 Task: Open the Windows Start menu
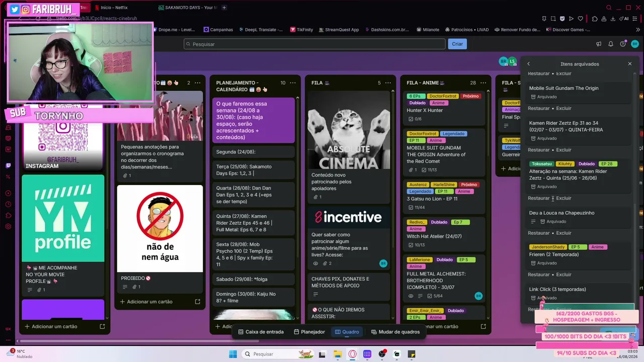(233, 354)
